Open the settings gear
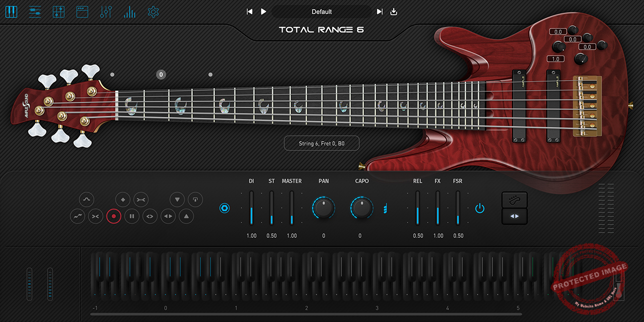644x322 pixels. tap(153, 12)
